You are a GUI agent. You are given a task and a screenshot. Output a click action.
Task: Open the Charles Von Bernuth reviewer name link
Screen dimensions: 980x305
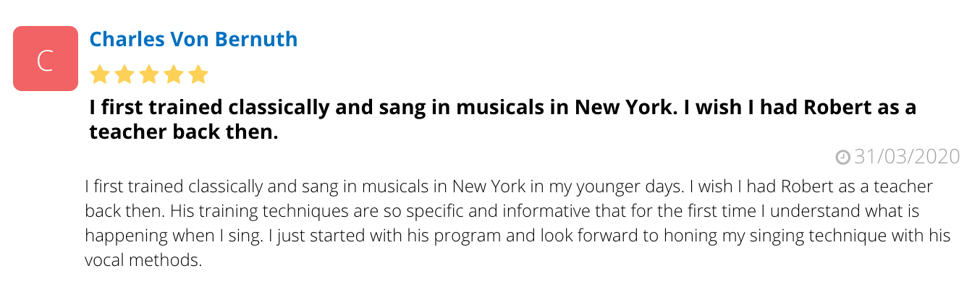[193, 38]
